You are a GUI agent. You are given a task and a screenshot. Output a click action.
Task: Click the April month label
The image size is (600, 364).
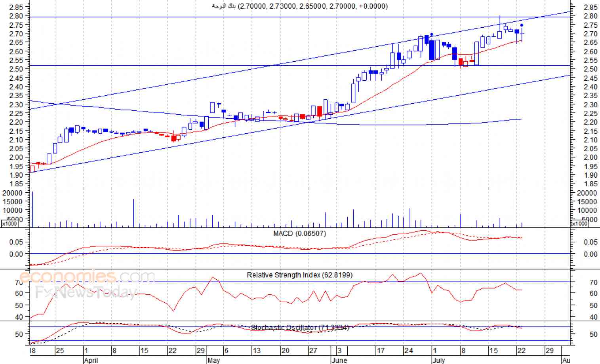click(x=91, y=360)
